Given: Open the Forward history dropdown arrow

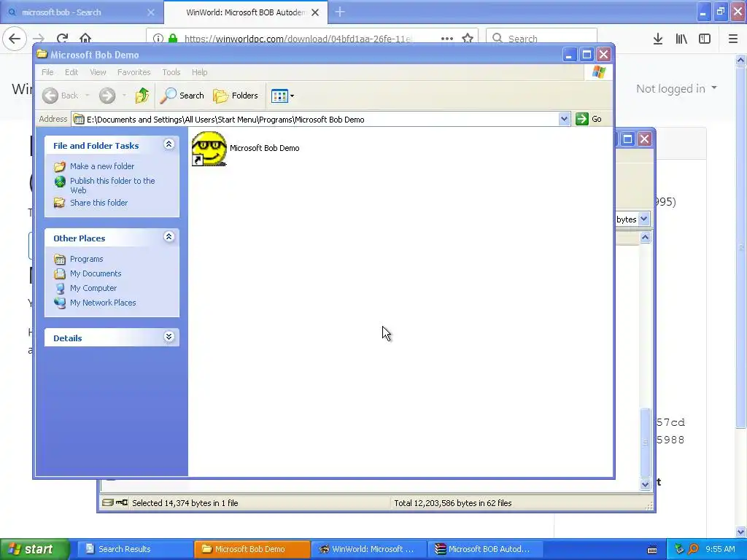Looking at the screenshot, I should tap(124, 96).
